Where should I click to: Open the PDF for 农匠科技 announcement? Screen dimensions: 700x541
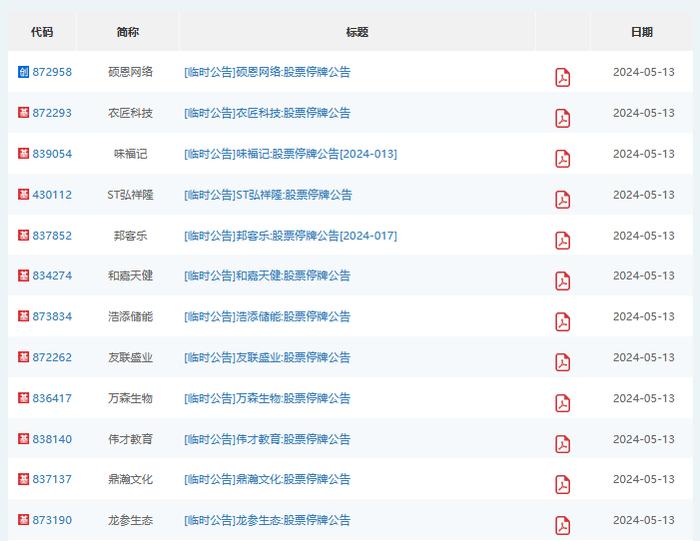click(562, 118)
